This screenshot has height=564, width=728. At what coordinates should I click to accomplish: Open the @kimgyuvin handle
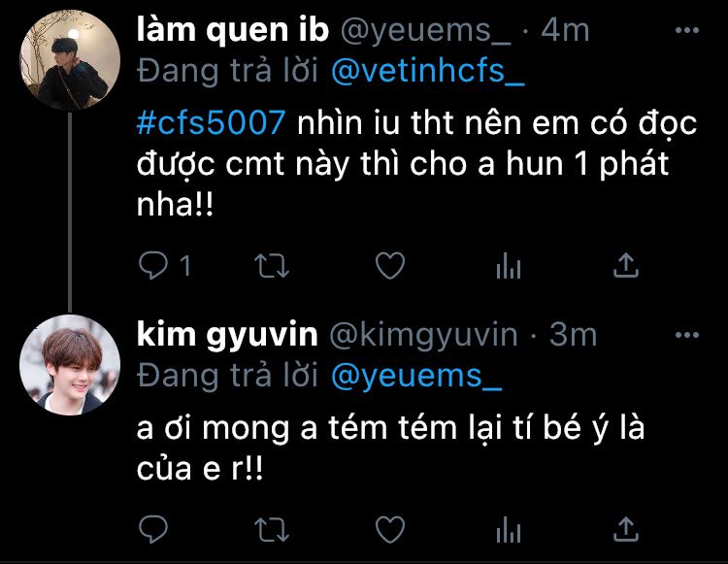point(423,335)
